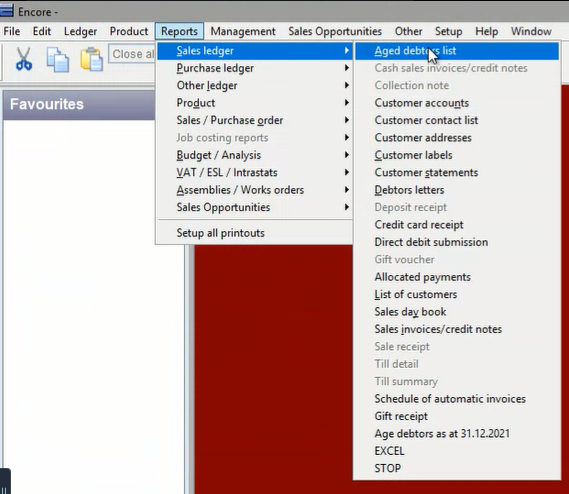Open the Setup menu

point(449,31)
